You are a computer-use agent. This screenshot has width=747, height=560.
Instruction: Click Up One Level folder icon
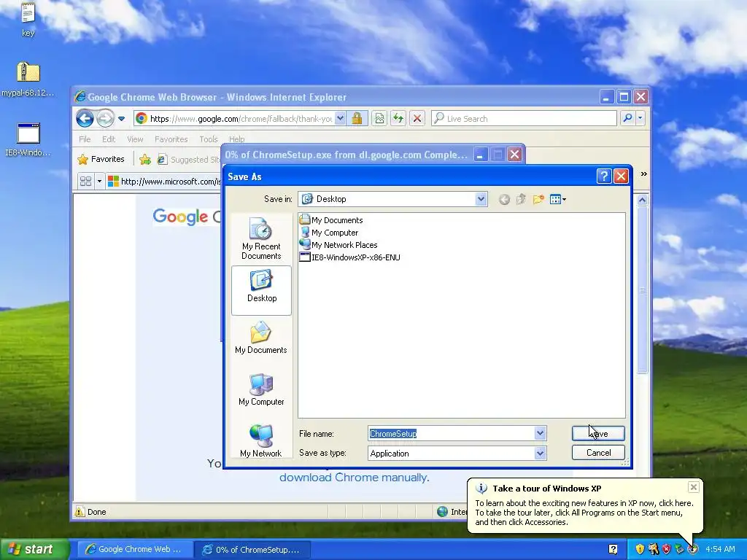[521, 199]
